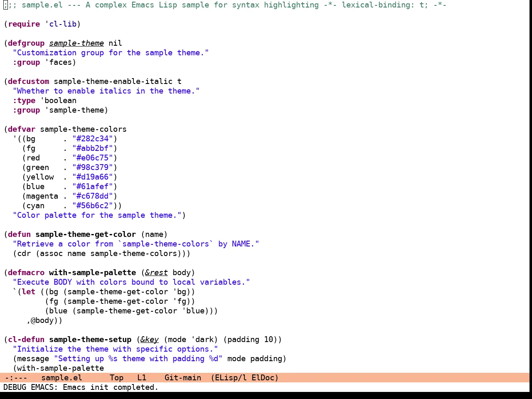Screen dimensions: 532x399
Task: Click string "Setting up %s theme with padding %d"
Action: (x=138, y=359)
